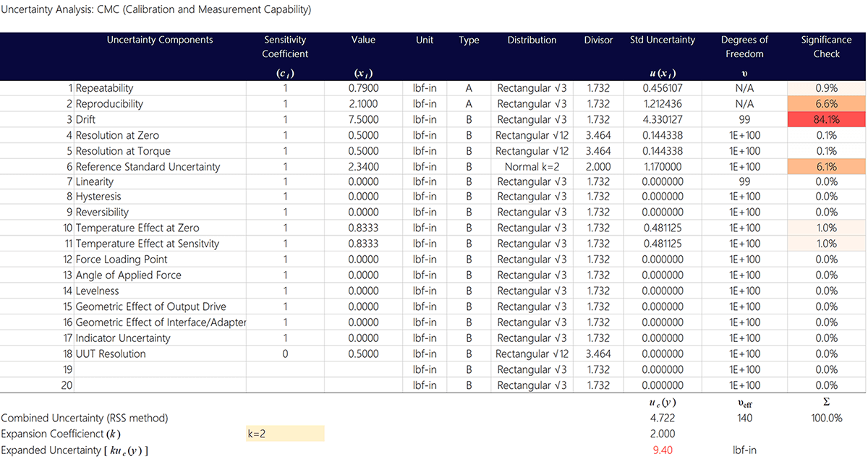Select 'Rectangular √12' for UUT Resolution
This screenshot has height=459, width=868.
[x=532, y=354]
